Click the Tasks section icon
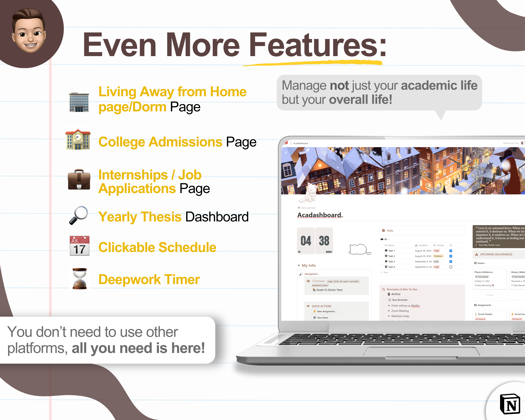This screenshot has height=420, width=525. click(x=383, y=232)
